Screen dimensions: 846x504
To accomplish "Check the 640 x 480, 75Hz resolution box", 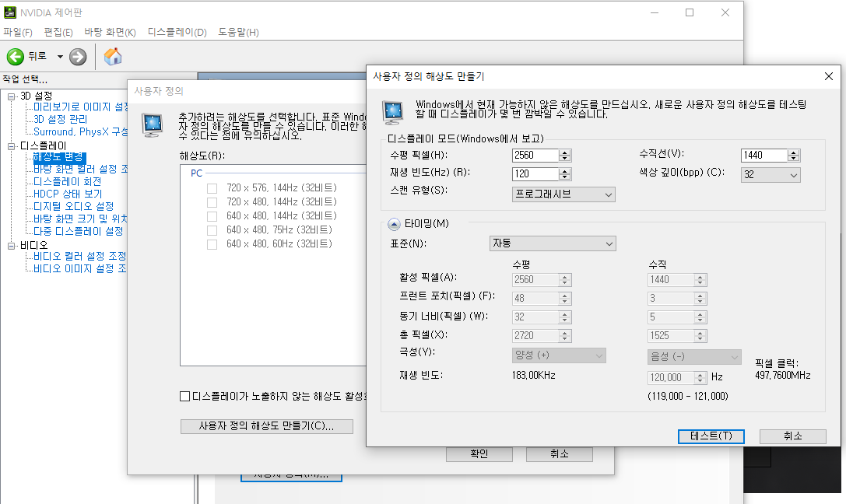I will [212, 230].
